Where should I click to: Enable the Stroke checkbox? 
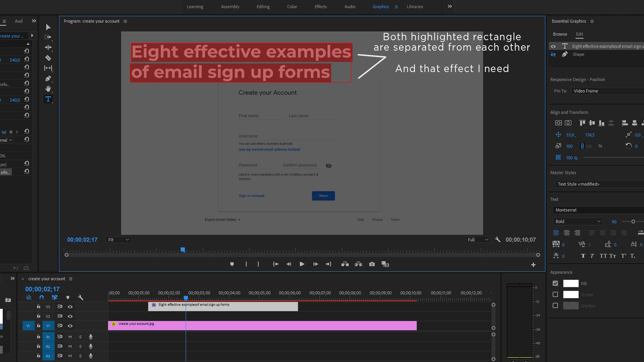click(555, 295)
